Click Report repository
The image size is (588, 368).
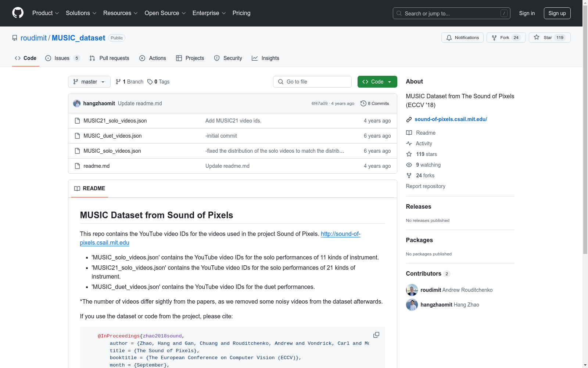426,186
